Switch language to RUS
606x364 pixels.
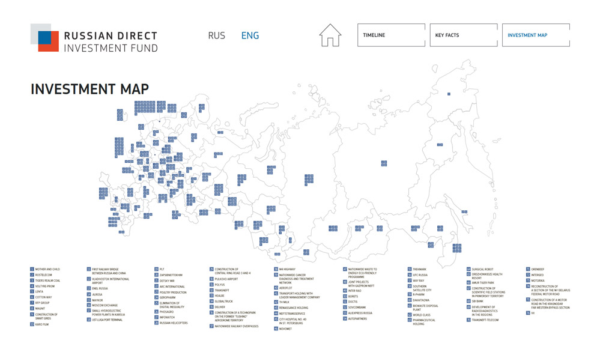216,35
